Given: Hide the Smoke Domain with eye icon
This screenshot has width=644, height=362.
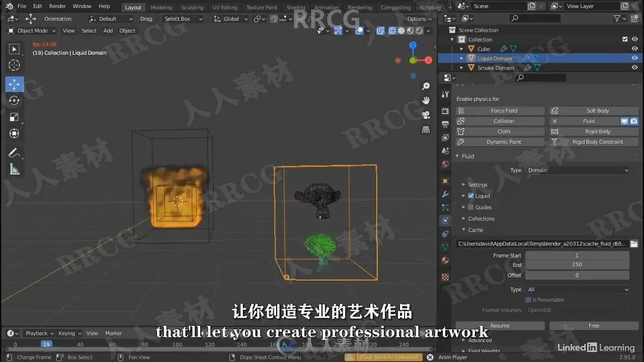Looking at the screenshot, I should 634,68.
